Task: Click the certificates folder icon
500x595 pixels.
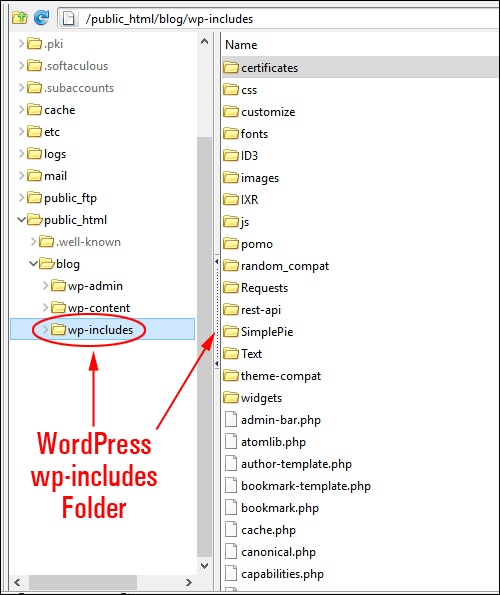Action: click(231, 68)
